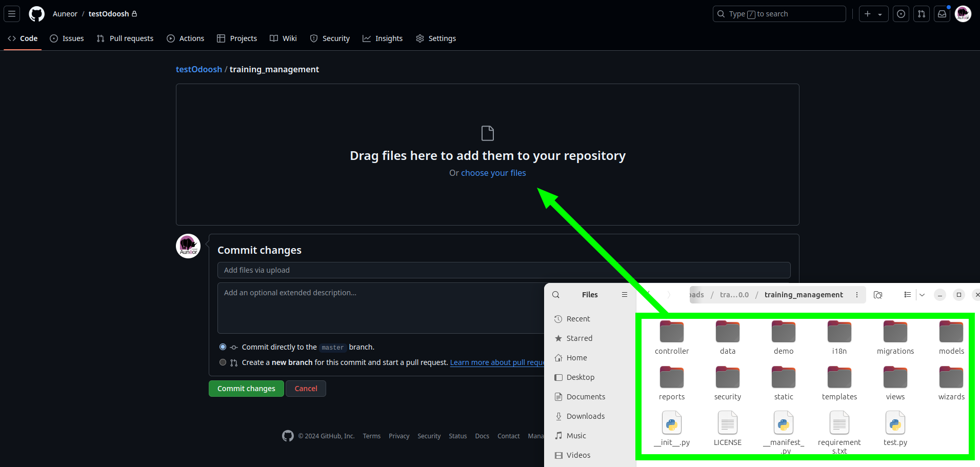The width and height of the screenshot is (980, 467).
Task: Open the issues icon in the header
Action: coord(901,14)
